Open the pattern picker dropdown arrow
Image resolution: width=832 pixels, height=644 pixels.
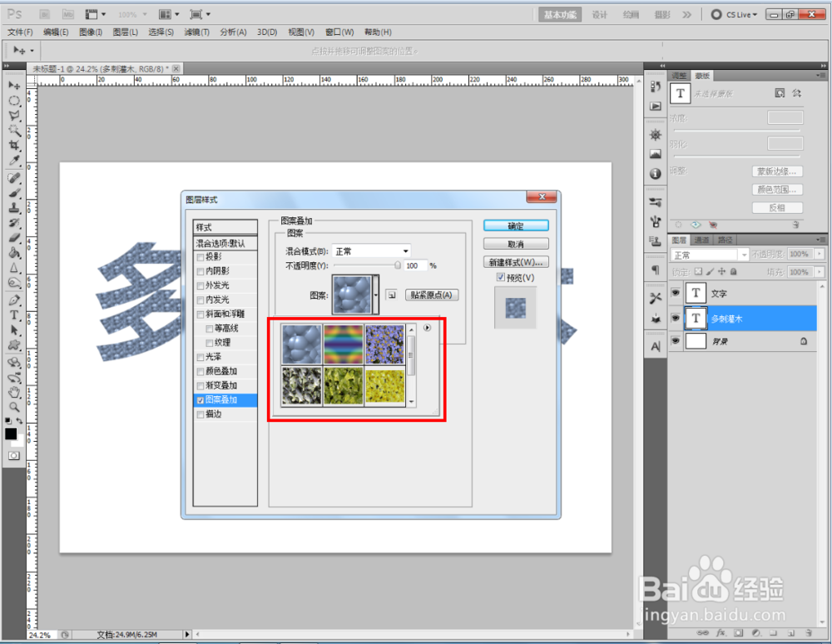tap(376, 295)
